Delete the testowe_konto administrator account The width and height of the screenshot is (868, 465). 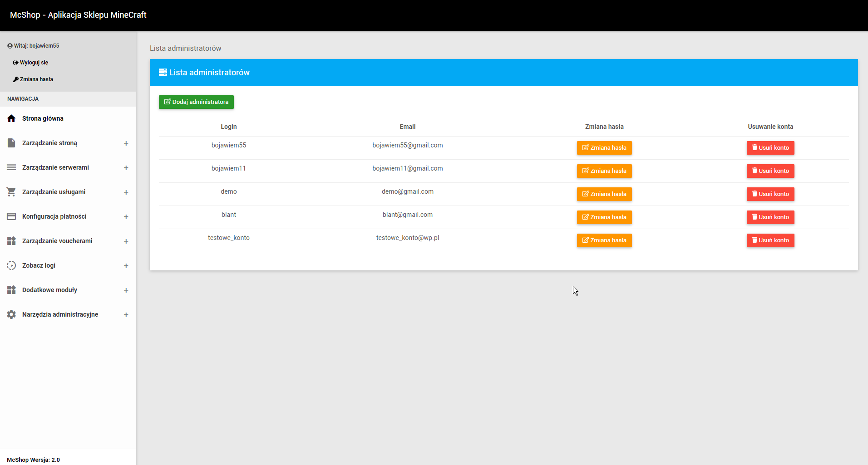(770, 240)
